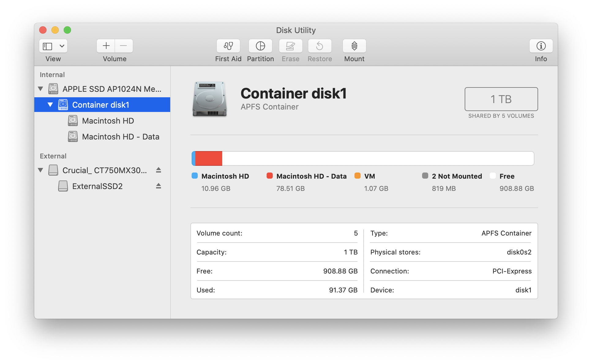592x364 pixels.
Task: Open the Info inspector
Action: tap(541, 46)
